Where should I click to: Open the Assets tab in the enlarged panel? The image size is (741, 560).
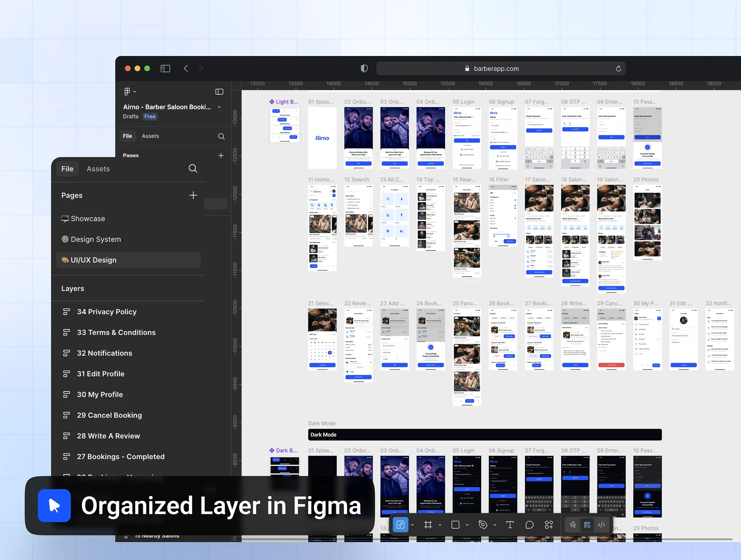coord(98,169)
